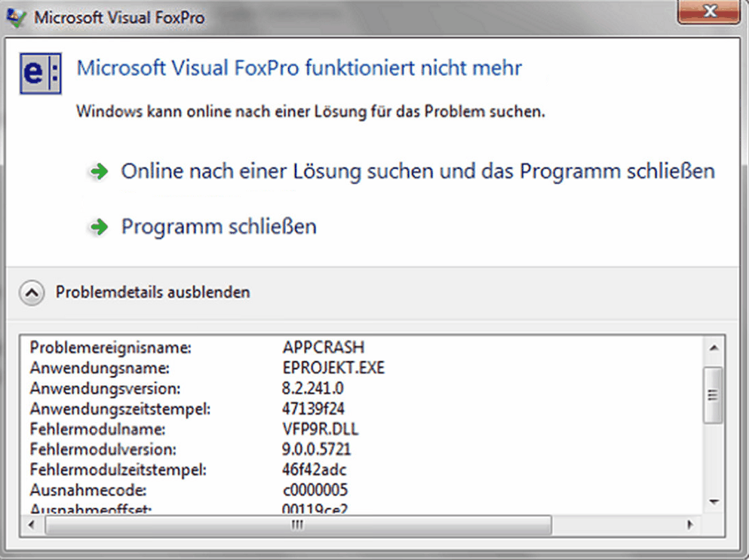Click green arrow beside Online nach einer Lösung
The height and width of the screenshot is (560, 749).
click(100, 171)
